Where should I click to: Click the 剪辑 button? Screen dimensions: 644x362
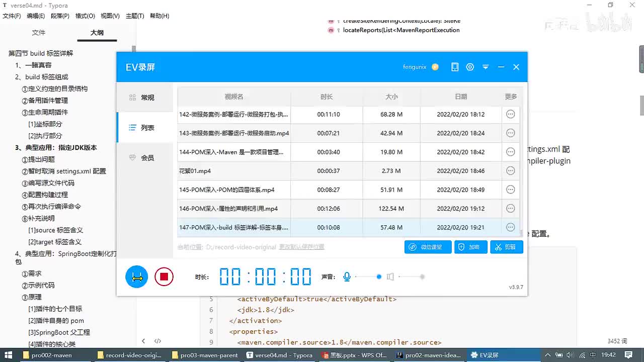506,247
